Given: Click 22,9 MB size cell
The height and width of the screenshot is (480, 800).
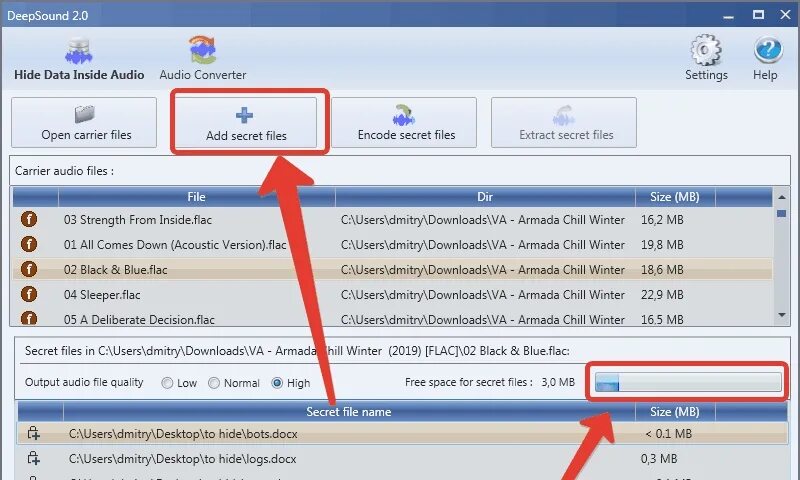Looking at the screenshot, I should click(662, 294).
